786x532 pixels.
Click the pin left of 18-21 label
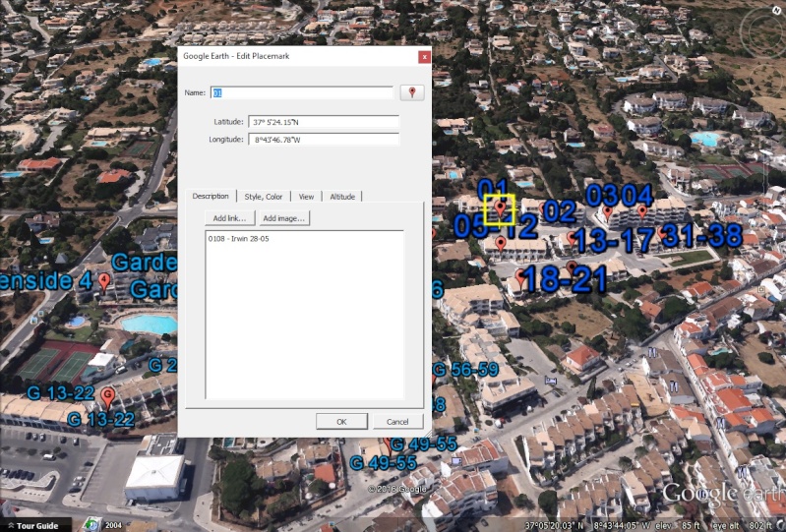click(520, 277)
